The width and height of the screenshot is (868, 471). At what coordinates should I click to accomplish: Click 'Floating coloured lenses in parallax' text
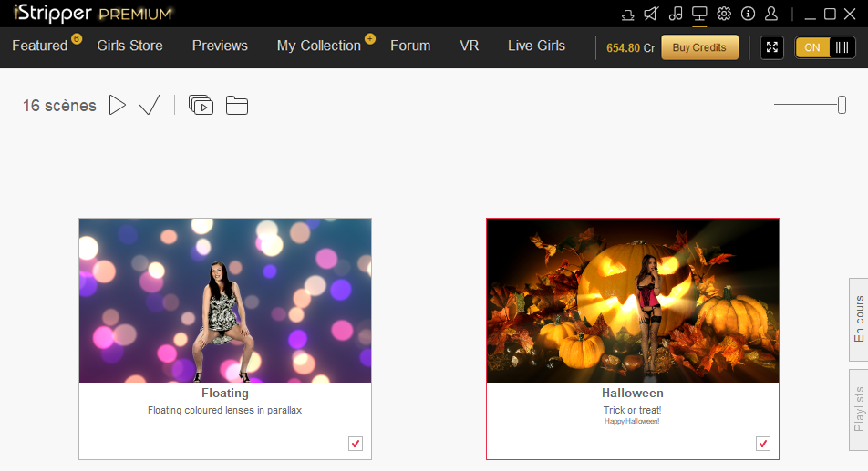click(x=224, y=410)
